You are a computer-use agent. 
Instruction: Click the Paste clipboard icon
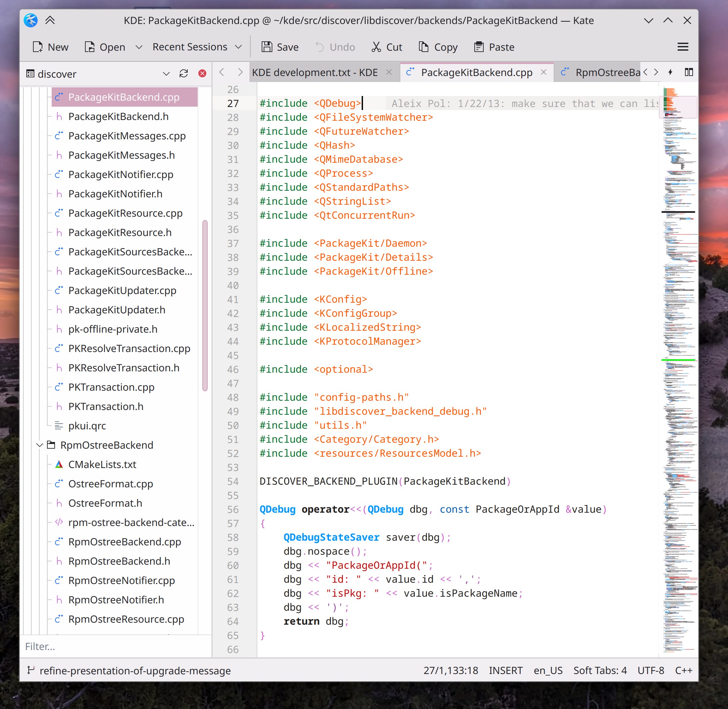point(479,47)
